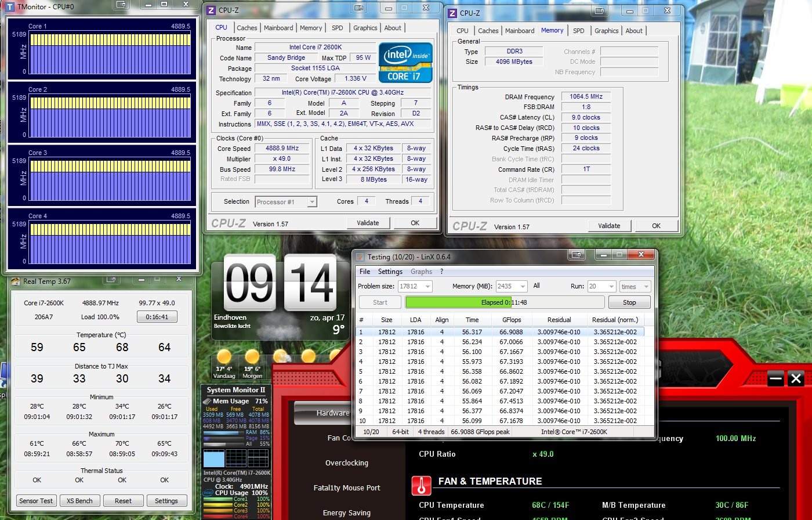Click the Intel logo in System Monitor II gadget
Screen dimensions: 812x520
click(208, 493)
